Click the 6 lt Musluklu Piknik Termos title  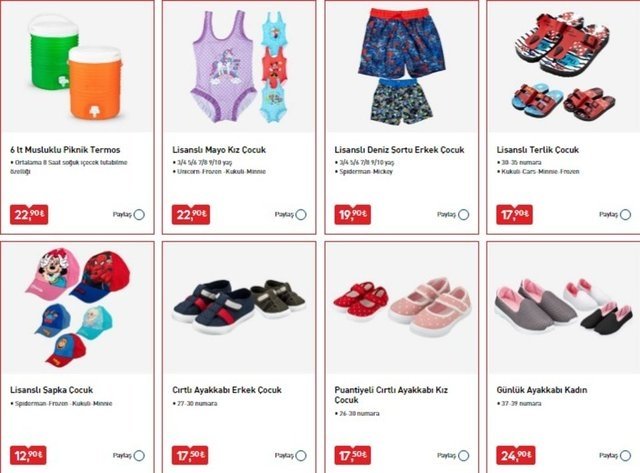[65, 150]
